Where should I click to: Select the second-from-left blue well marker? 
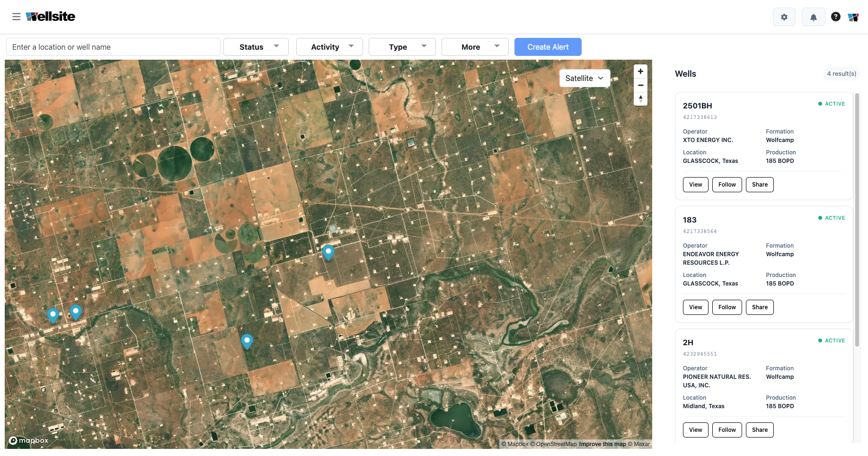pos(76,312)
